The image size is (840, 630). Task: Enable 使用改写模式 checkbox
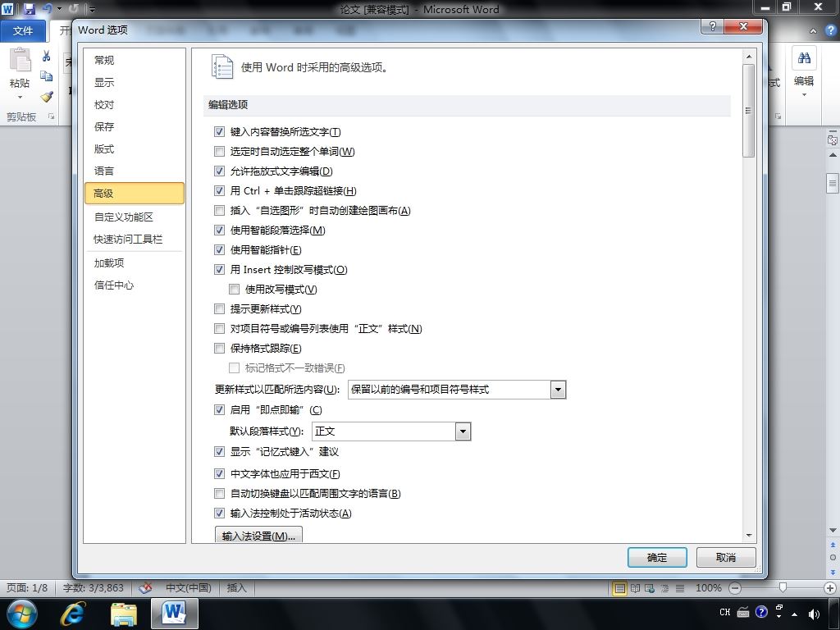click(234, 290)
